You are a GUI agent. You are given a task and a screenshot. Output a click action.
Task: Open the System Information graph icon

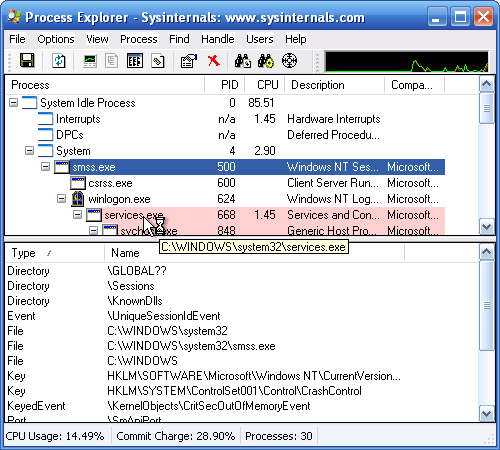coord(90,61)
